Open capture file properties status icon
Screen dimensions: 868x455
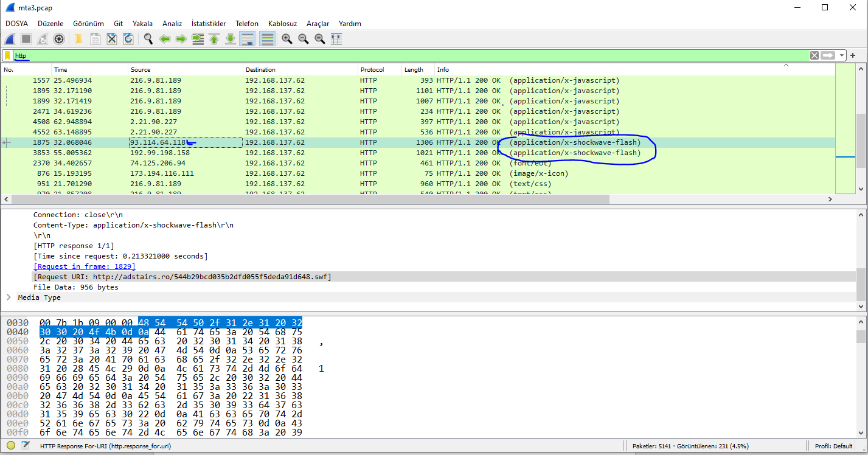pos(26,446)
